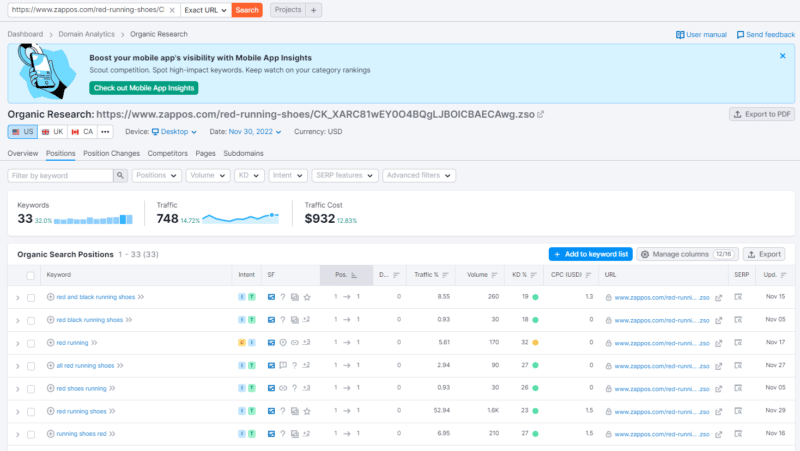The image size is (800, 451).
Task: Sort by KD % column icon
Action: point(534,275)
